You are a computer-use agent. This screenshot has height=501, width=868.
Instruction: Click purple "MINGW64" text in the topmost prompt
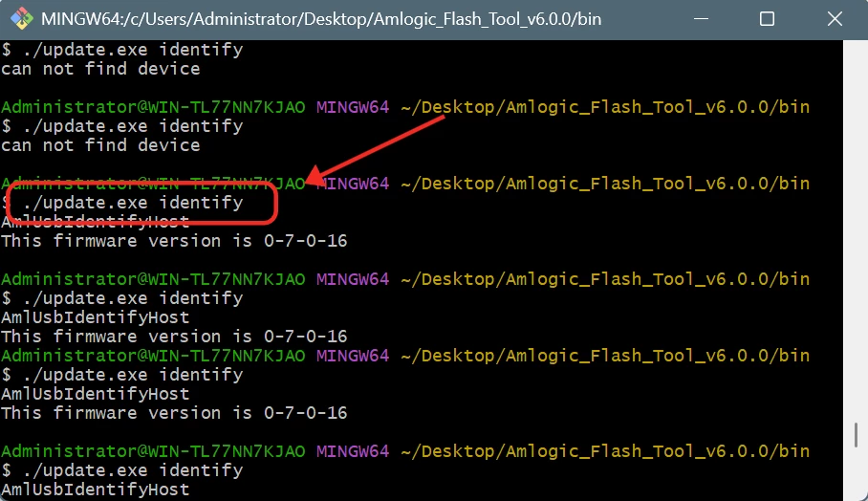pos(353,107)
